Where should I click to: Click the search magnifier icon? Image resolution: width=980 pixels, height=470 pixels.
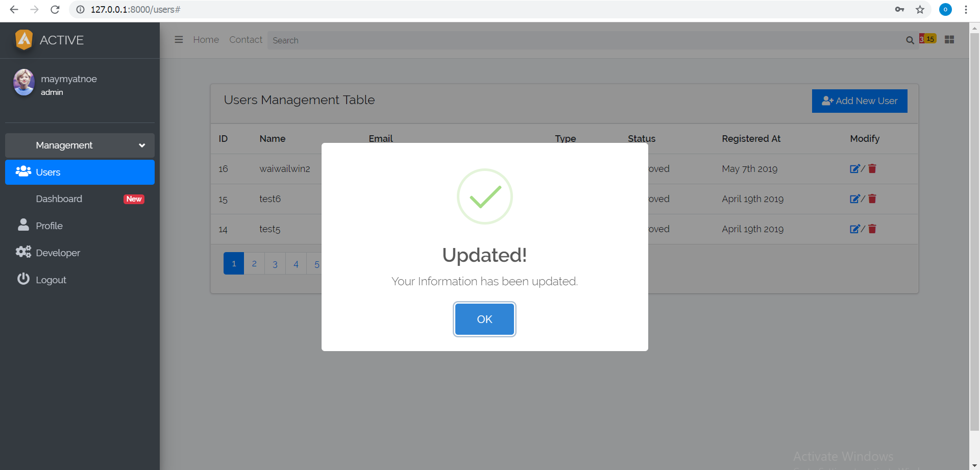(910, 40)
